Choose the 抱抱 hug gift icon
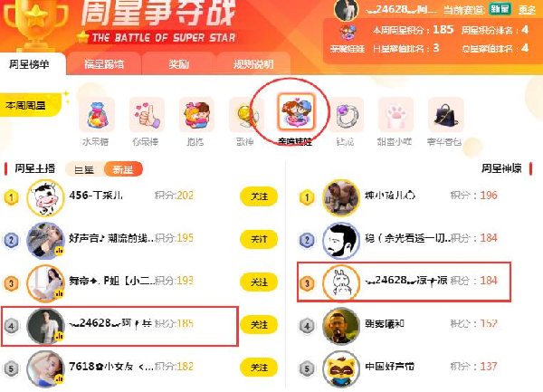Screen dimensions: 543x392 pyautogui.click(x=196, y=115)
